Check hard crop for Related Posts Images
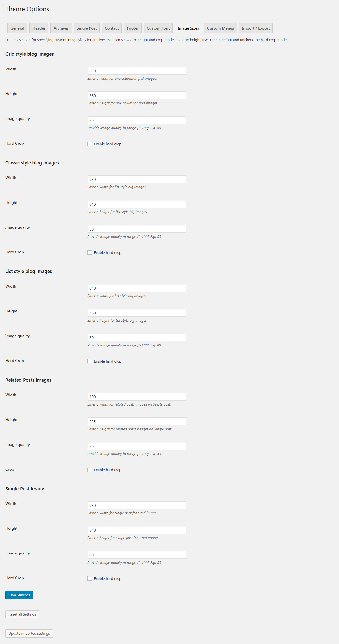Screen dimensions: 339x644 pyautogui.click(x=90, y=470)
